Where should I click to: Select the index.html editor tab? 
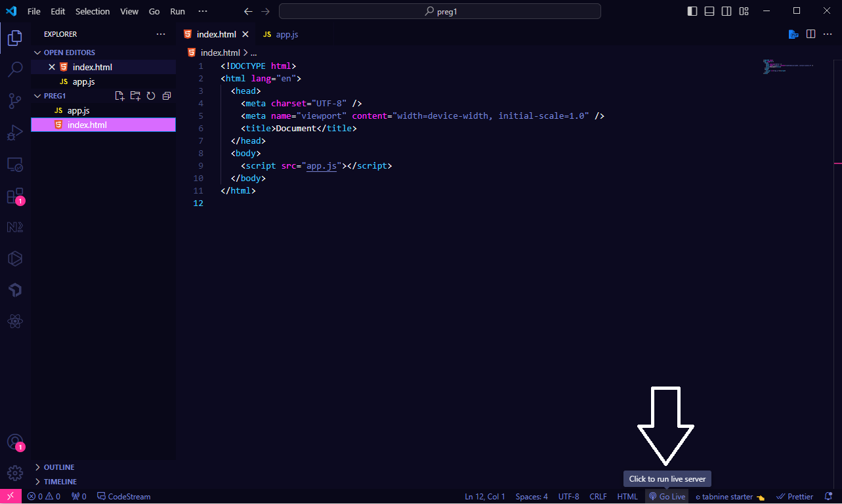point(217,34)
